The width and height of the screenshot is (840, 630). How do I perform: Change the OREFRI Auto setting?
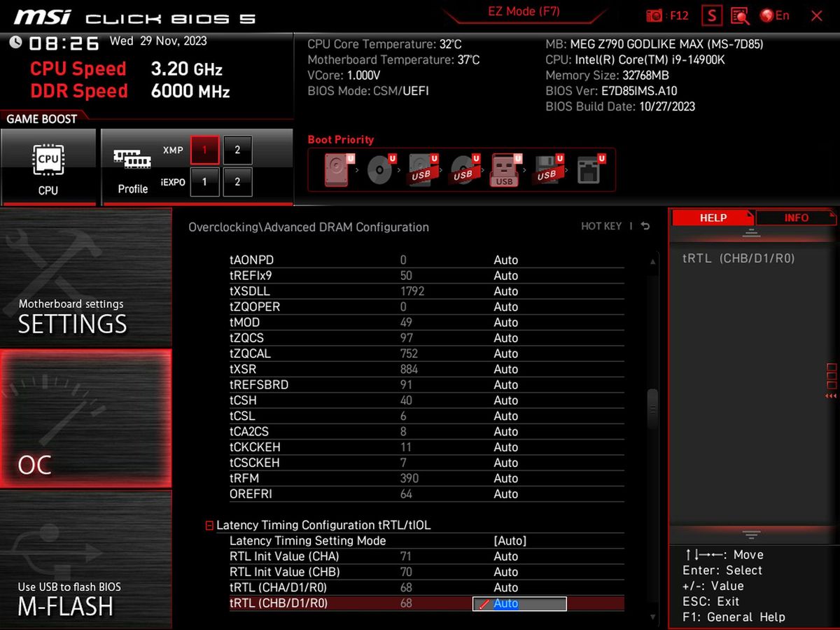pos(505,494)
